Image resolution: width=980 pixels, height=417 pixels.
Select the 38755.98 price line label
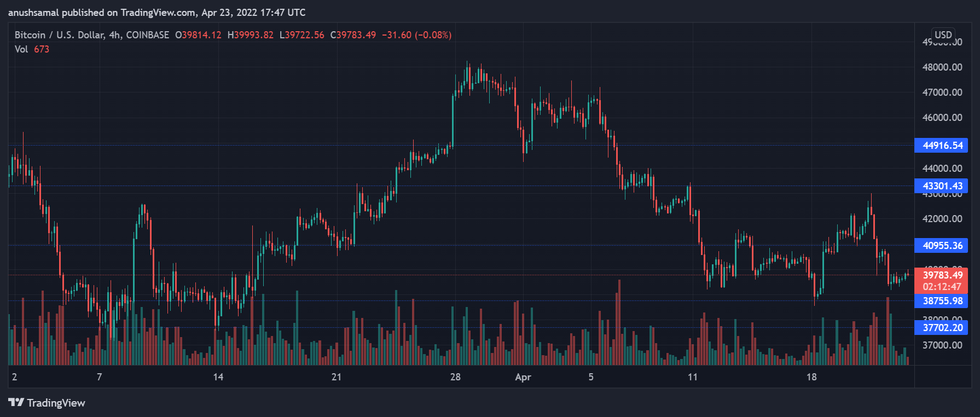click(x=941, y=301)
